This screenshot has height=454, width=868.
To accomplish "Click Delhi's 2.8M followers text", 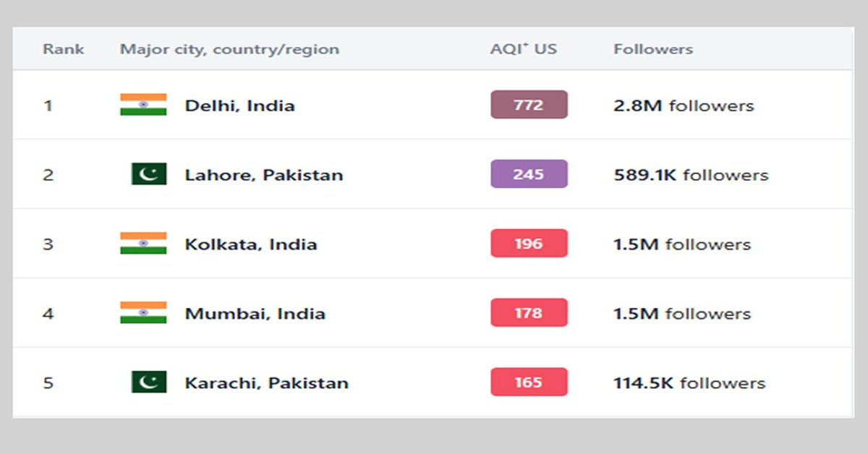I will (x=683, y=106).
